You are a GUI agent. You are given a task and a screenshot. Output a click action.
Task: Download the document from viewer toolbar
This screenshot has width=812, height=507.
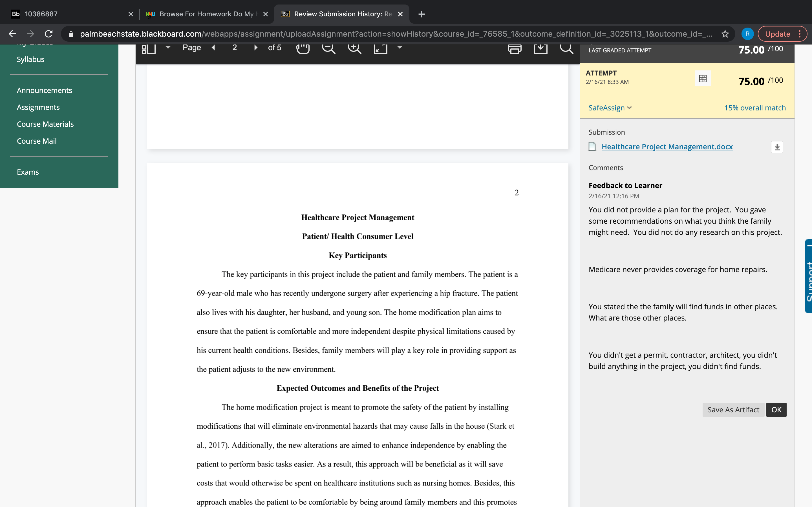click(x=540, y=49)
